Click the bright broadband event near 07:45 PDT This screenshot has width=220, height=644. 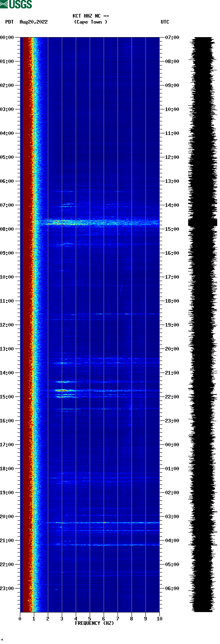pyautogui.click(x=98, y=222)
